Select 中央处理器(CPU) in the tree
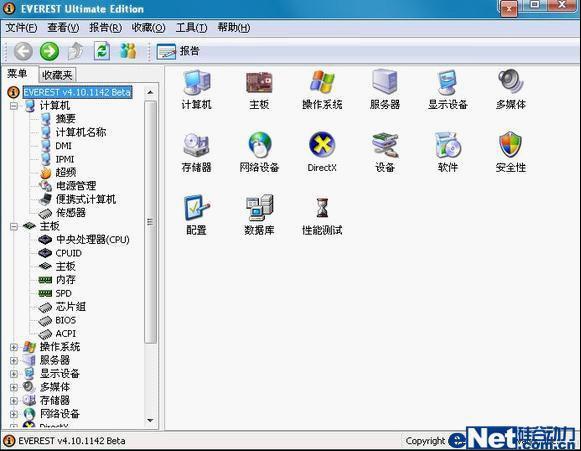The height and width of the screenshot is (451, 581). 93,240
